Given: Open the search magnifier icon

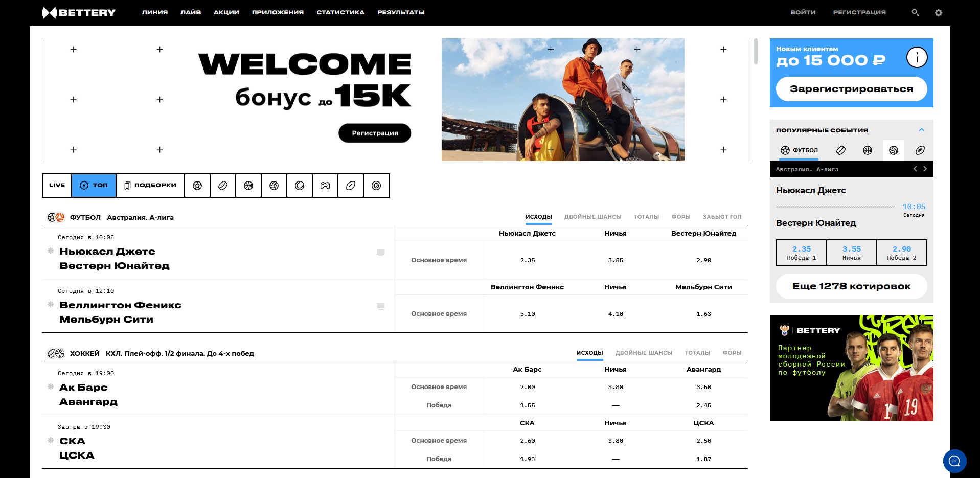Looking at the screenshot, I should [x=915, y=12].
